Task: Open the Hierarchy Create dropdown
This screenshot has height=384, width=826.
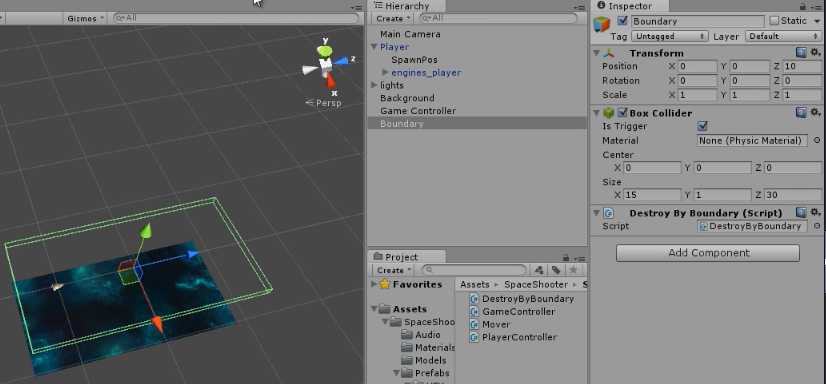Action: click(x=393, y=18)
